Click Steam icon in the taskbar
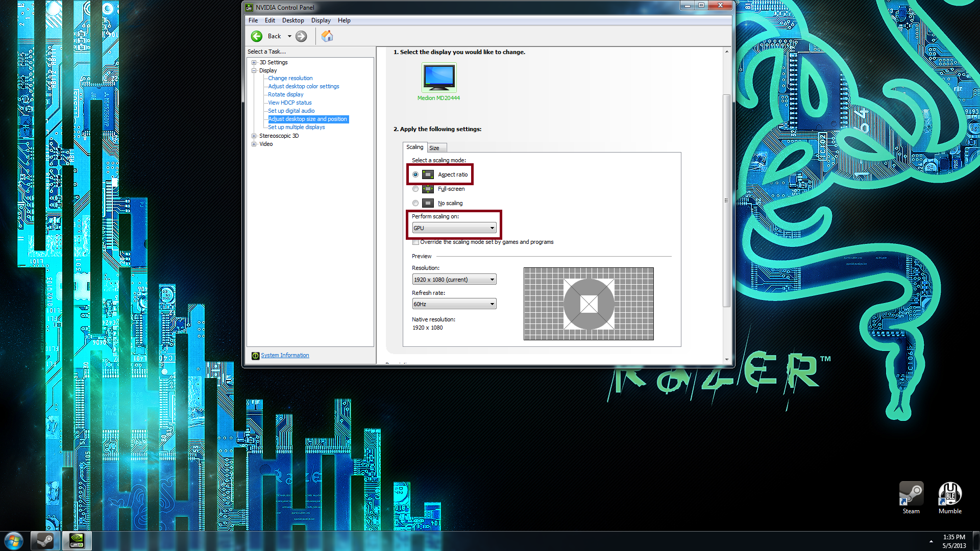The width and height of the screenshot is (980, 551). (x=44, y=541)
